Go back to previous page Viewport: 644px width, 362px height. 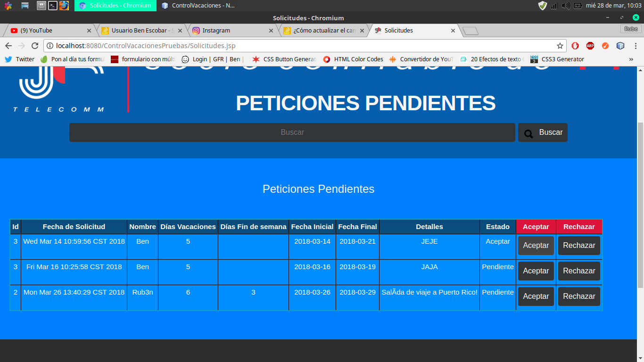pyautogui.click(x=8, y=46)
